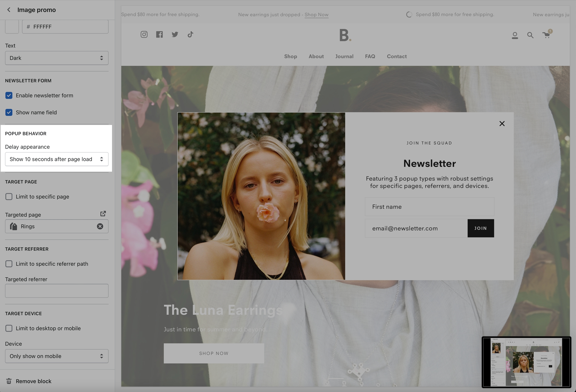Toggle the Show name field checkbox
This screenshot has width=576, height=392.
9,112
